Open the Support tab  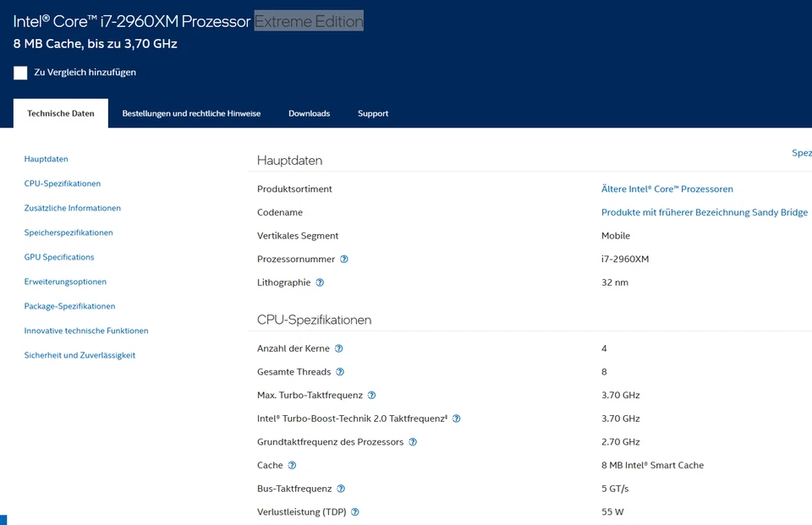click(x=373, y=112)
